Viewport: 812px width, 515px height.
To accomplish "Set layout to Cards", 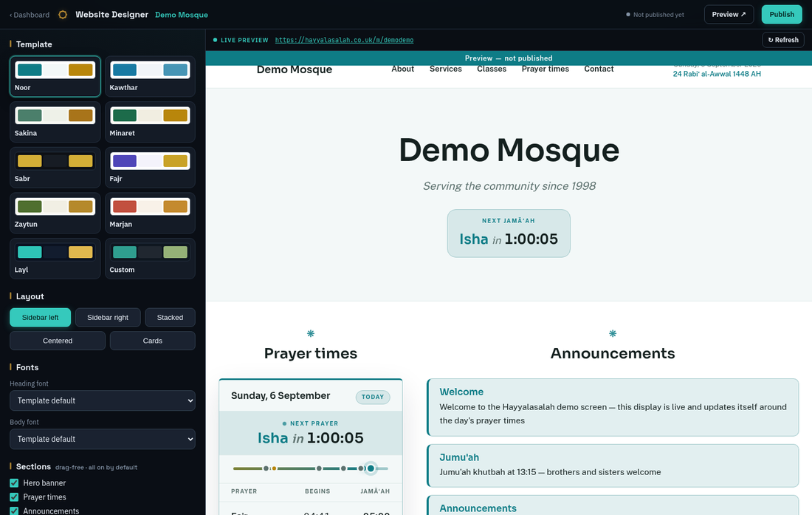I will pos(152,341).
